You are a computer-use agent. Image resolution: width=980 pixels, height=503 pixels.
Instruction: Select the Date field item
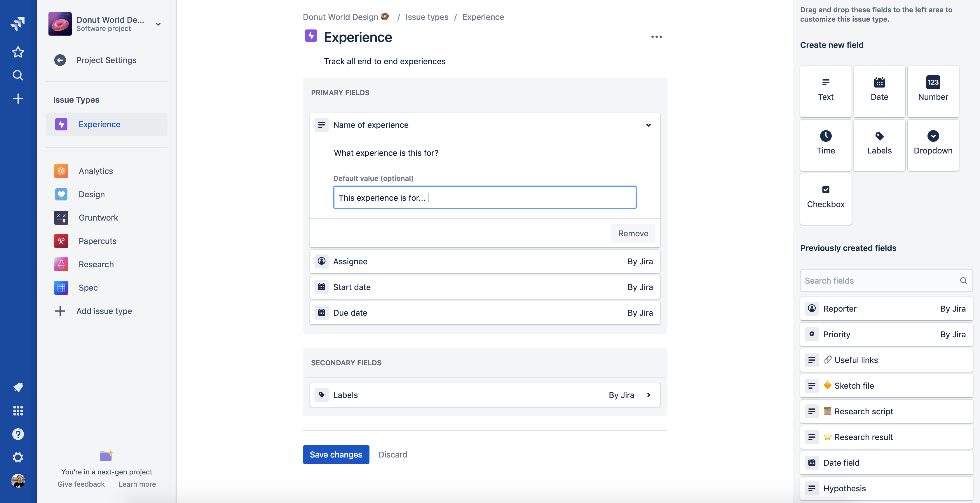tap(886, 463)
